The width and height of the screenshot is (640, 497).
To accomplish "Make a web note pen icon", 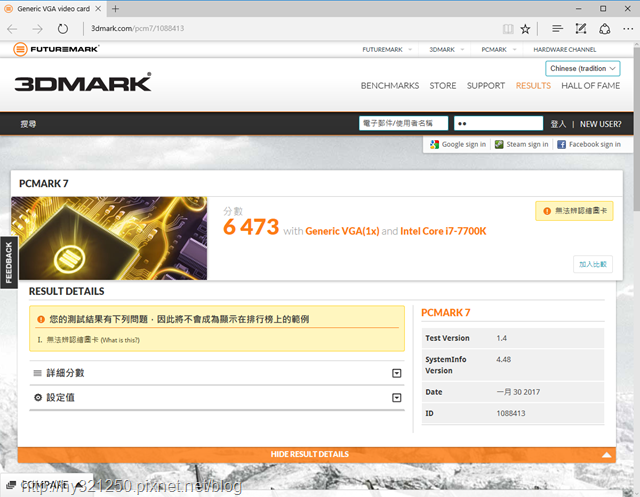I will pos(581,29).
